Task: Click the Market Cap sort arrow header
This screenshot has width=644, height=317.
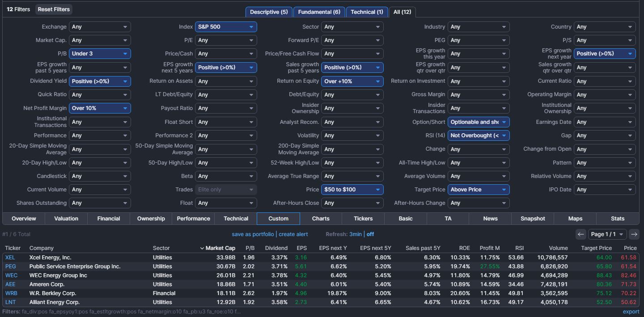Action: pyautogui.click(x=218, y=248)
